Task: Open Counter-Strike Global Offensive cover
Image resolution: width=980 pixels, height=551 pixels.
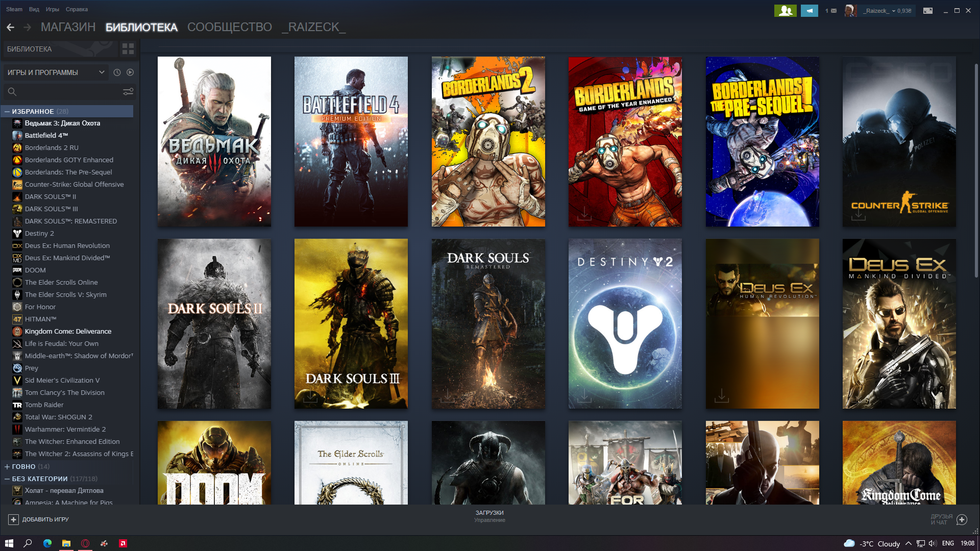Action: tap(899, 141)
